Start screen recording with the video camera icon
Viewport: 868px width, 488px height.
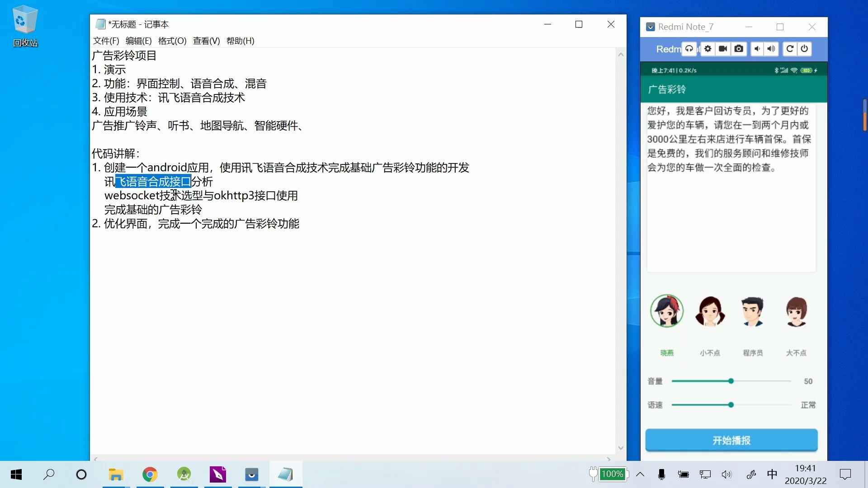(x=723, y=49)
